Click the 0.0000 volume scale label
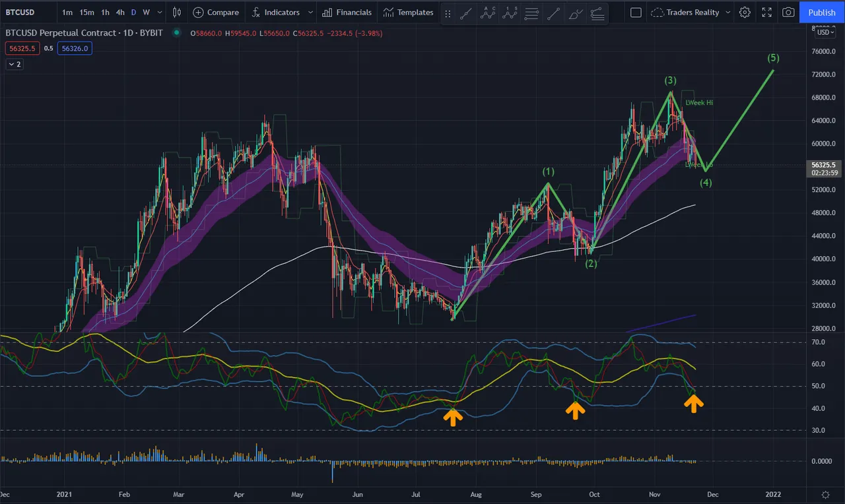Image resolution: width=845 pixels, height=504 pixels. pyautogui.click(x=822, y=461)
